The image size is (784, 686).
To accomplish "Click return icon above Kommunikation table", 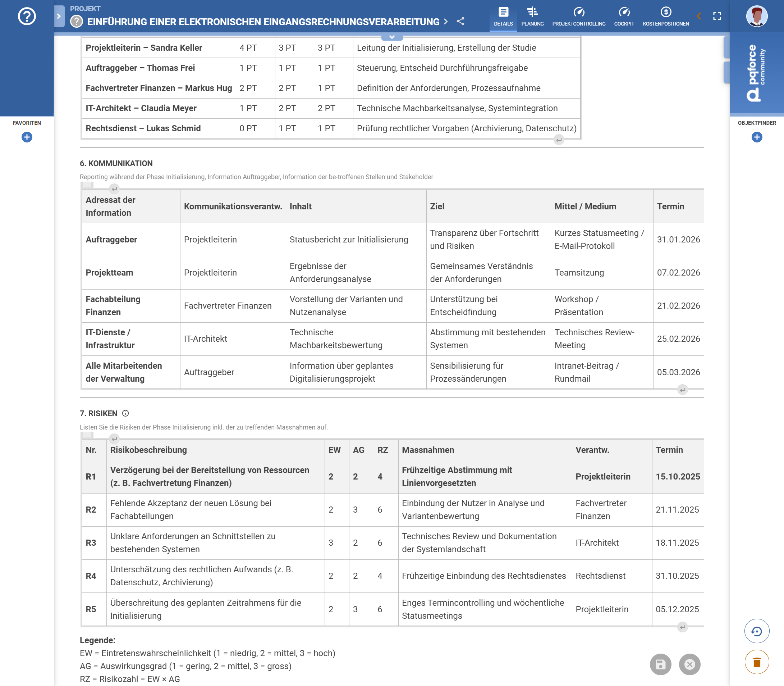I will [x=114, y=189].
